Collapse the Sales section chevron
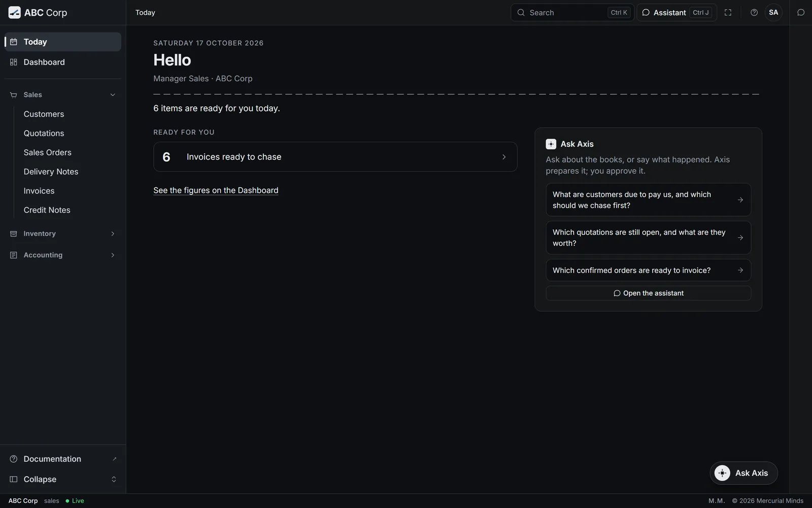The width and height of the screenshot is (812, 508). coord(113,95)
